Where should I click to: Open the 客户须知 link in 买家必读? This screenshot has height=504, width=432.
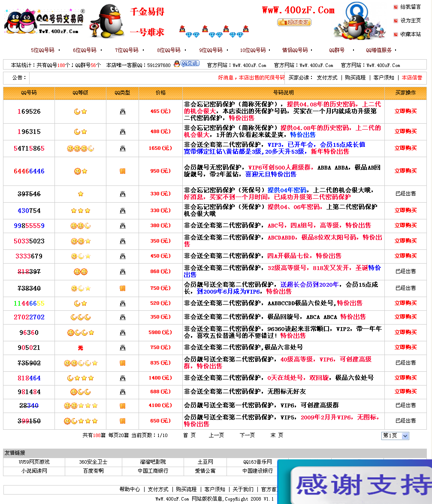[x=384, y=78]
